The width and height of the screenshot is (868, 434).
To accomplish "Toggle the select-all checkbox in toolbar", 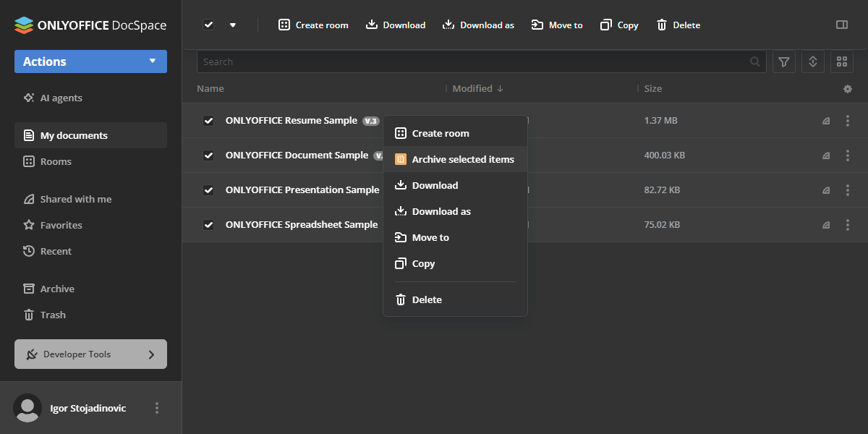I will pyautogui.click(x=208, y=25).
